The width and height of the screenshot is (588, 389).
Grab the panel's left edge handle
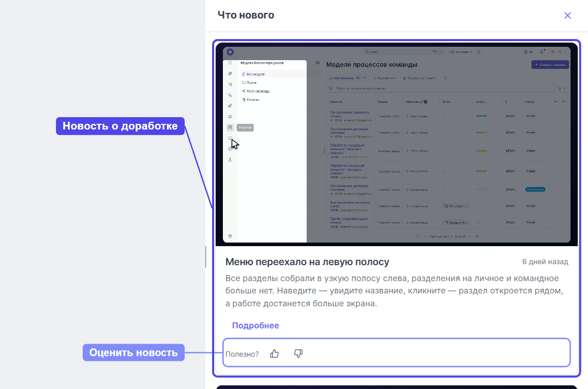[x=206, y=257]
